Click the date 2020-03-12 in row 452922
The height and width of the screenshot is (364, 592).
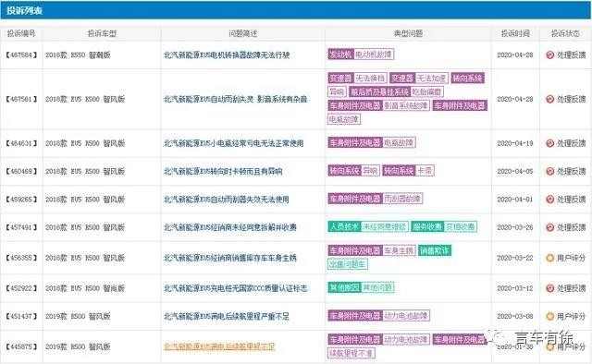click(515, 288)
